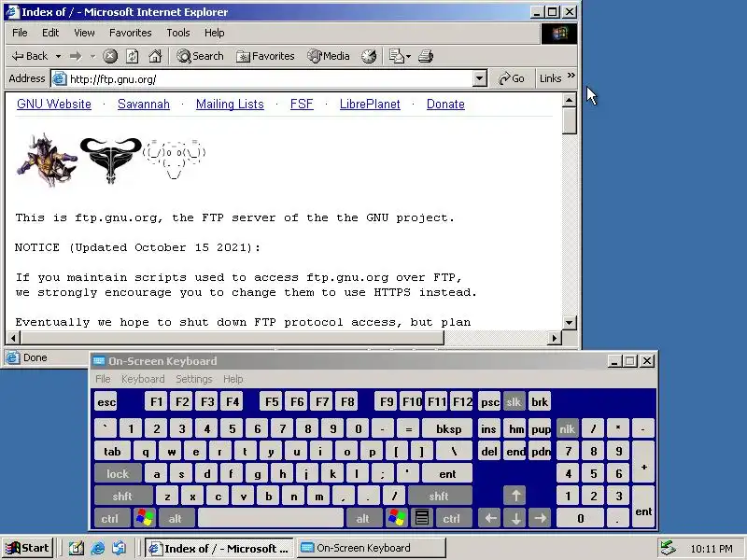Click inside the address field showing http://ftp.gnu.org/

click(x=270, y=79)
